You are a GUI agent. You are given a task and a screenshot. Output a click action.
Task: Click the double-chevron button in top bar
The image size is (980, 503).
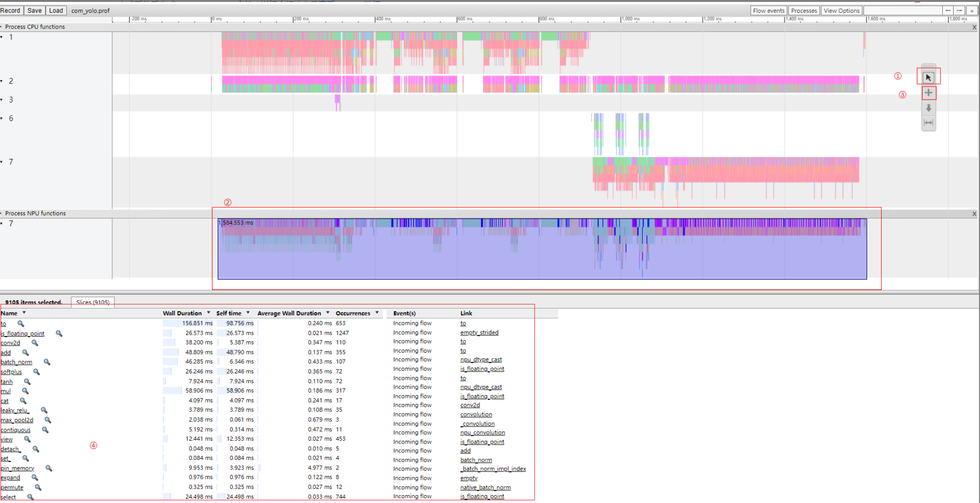(x=971, y=10)
